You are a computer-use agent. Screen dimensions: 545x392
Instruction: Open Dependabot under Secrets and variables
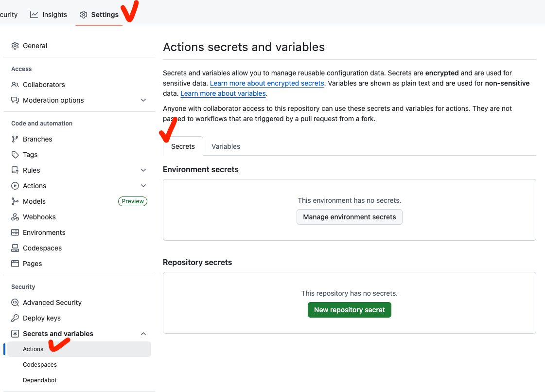pos(40,380)
